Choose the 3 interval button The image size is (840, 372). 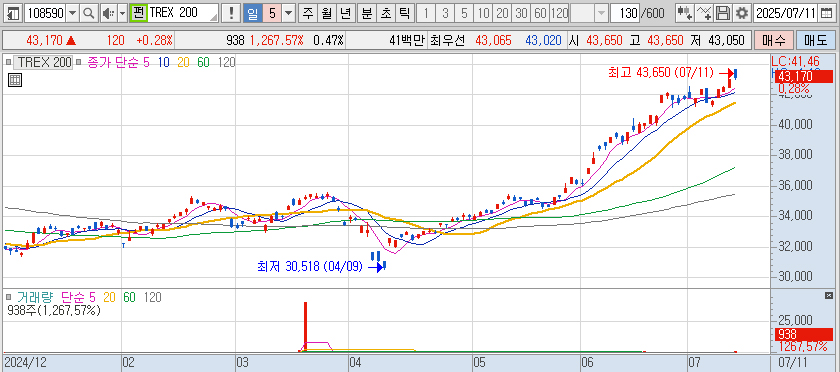[445, 13]
